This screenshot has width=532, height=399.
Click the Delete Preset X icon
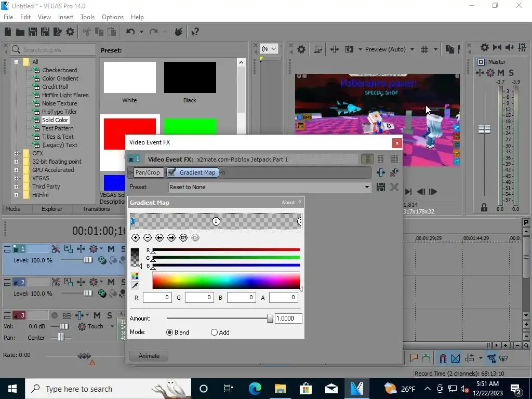click(394, 187)
